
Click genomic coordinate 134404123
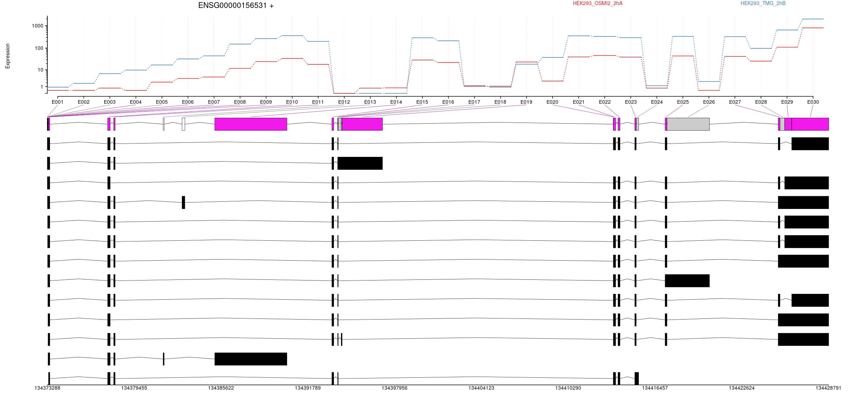coord(481,388)
